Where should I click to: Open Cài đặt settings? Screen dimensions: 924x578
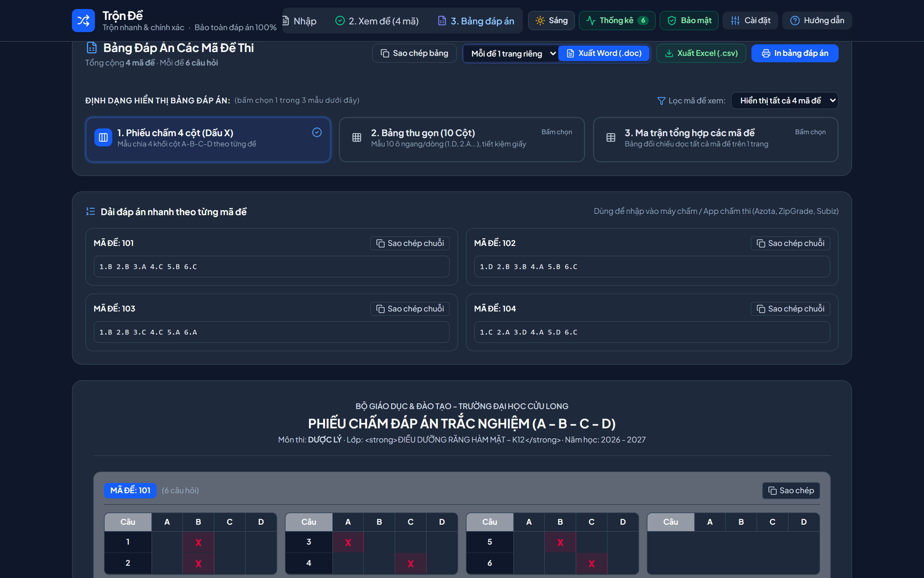(750, 20)
